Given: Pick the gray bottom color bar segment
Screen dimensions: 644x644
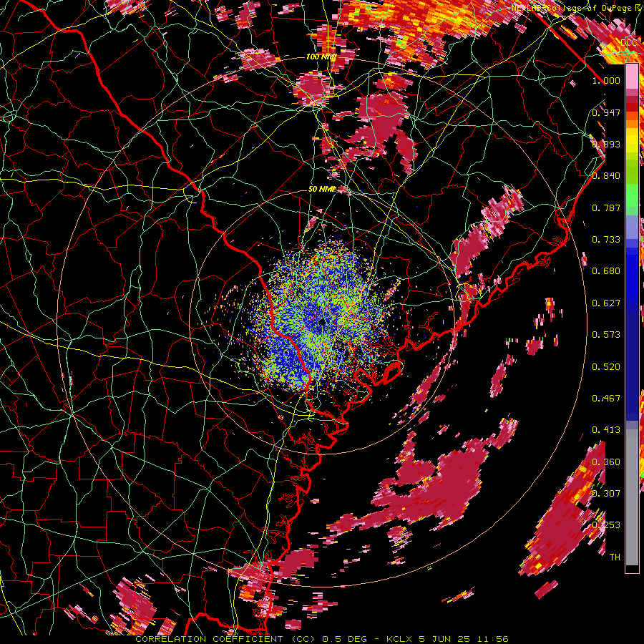Looking at the screenshot, I should pyautogui.click(x=632, y=497).
